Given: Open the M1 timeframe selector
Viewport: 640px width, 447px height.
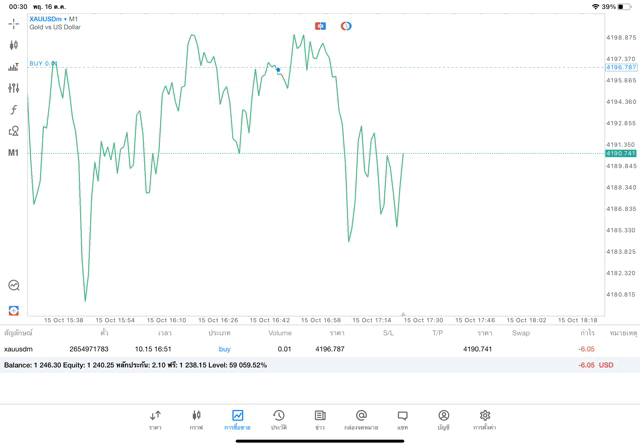Looking at the screenshot, I should pyautogui.click(x=14, y=153).
